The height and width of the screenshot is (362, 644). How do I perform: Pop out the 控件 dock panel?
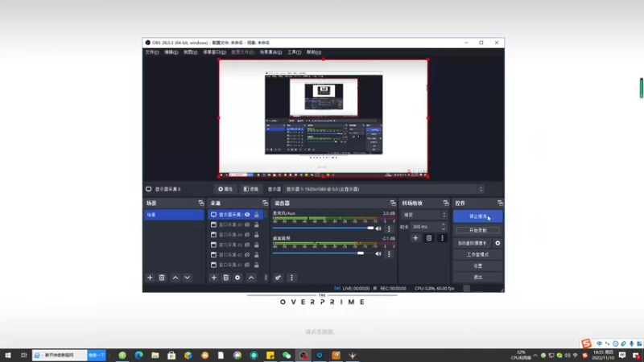click(500, 204)
